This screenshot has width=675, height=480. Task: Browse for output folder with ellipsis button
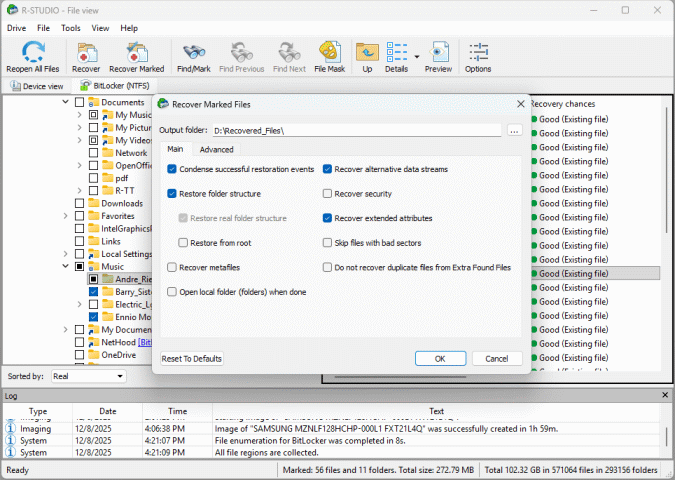(514, 131)
